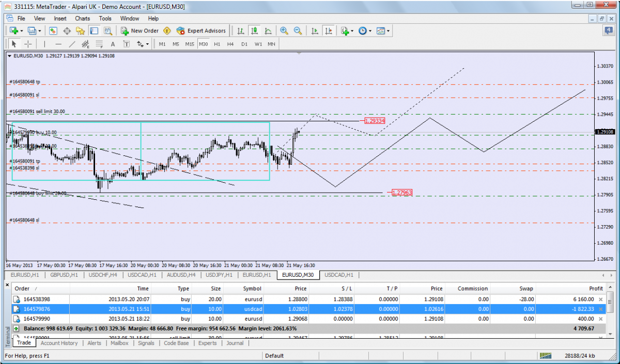Viewport: 620px width, 364px height.
Task: Switch chart to M1 timeframe
Action: click(x=162, y=44)
